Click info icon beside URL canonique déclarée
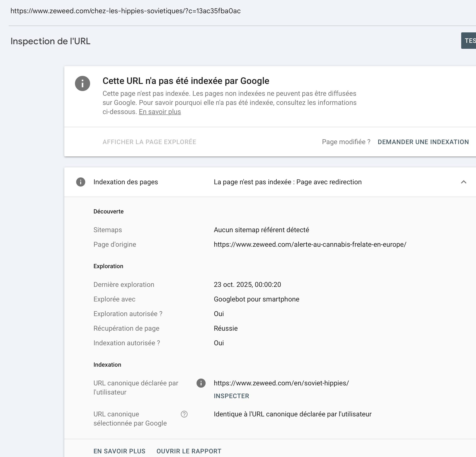Screen dimensions: 476x457 [201, 383]
